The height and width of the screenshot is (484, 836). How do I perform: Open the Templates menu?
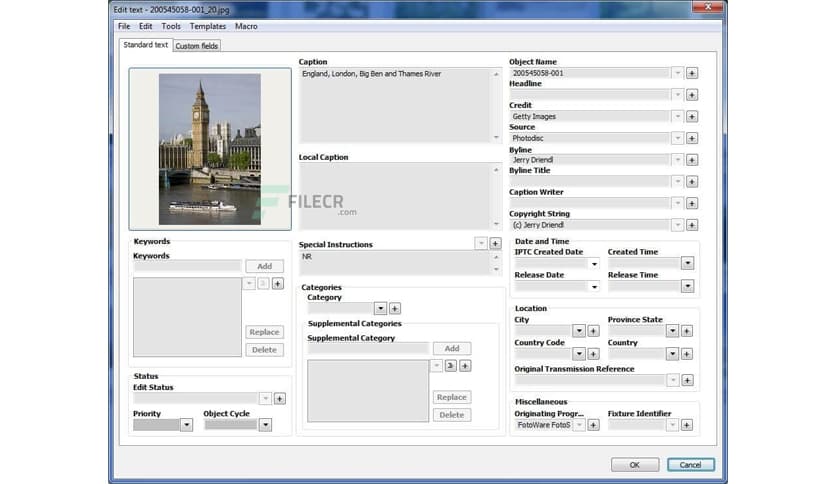click(x=208, y=26)
